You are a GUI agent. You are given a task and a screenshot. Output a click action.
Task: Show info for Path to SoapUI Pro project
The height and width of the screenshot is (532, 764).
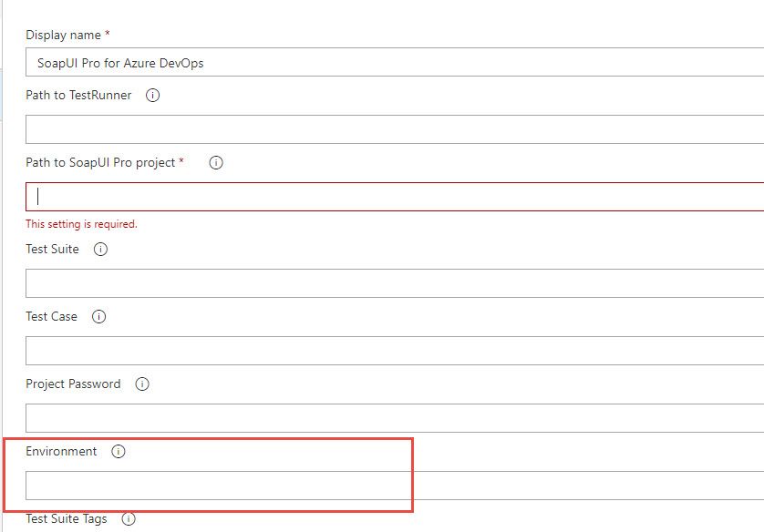click(x=216, y=163)
